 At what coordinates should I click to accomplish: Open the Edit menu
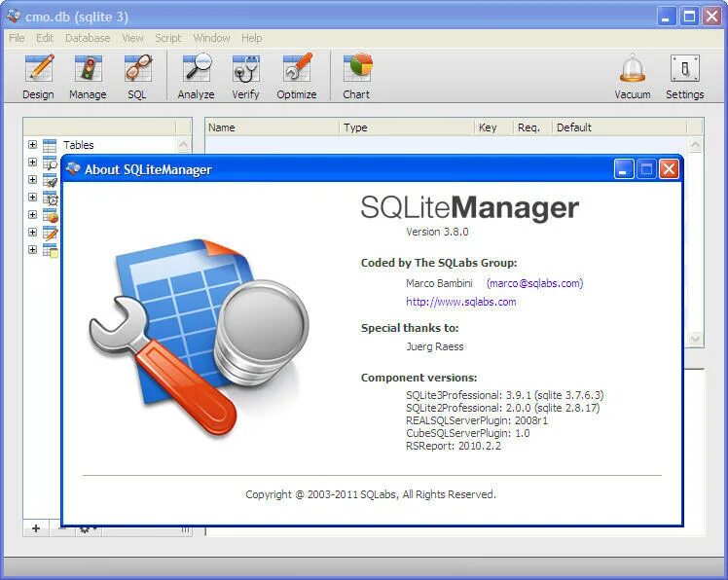point(45,38)
